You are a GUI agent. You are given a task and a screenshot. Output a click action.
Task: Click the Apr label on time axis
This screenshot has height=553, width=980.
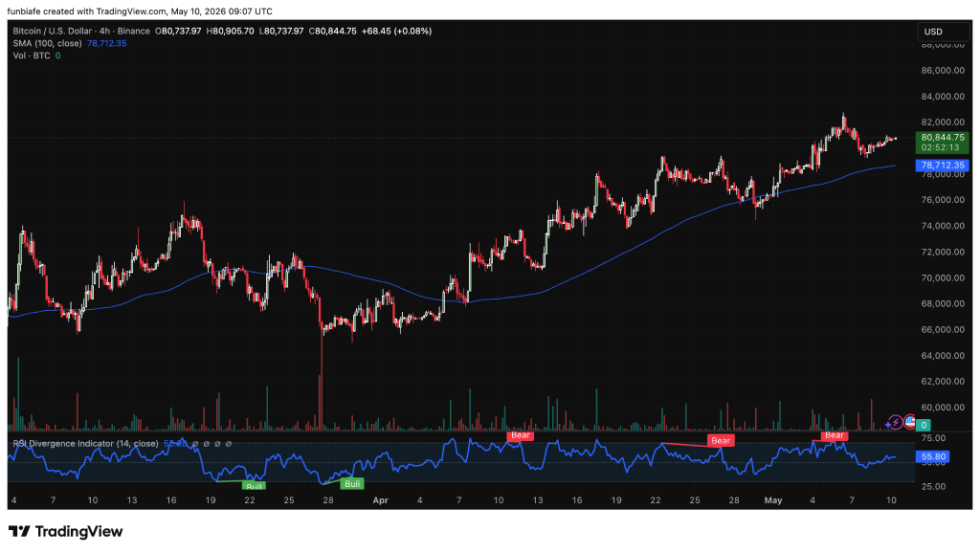click(380, 500)
